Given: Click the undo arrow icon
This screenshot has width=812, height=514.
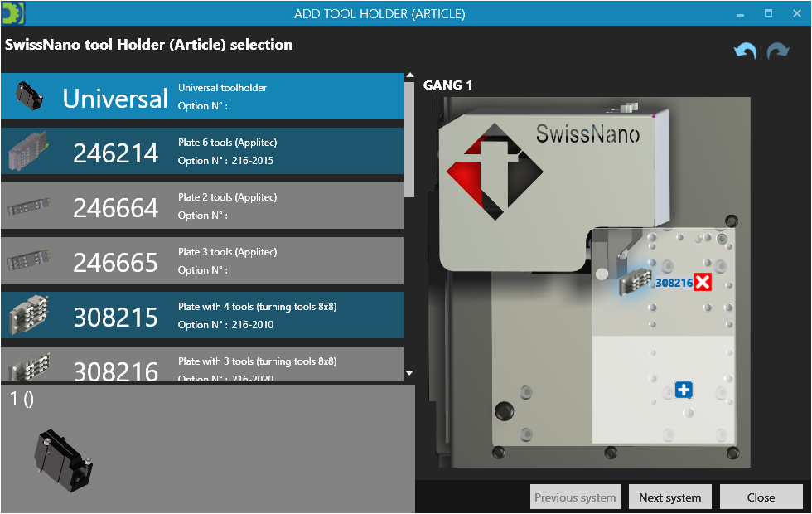Looking at the screenshot, I should 745,51.
